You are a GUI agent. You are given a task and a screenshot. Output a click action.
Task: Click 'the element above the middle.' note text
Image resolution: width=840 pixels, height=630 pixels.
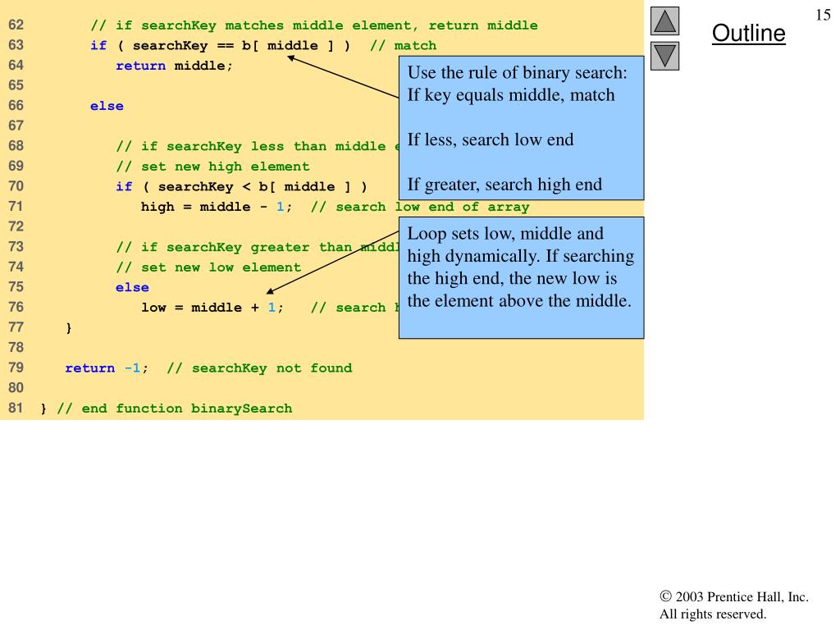pyautogui.click(x=519, y=300)
